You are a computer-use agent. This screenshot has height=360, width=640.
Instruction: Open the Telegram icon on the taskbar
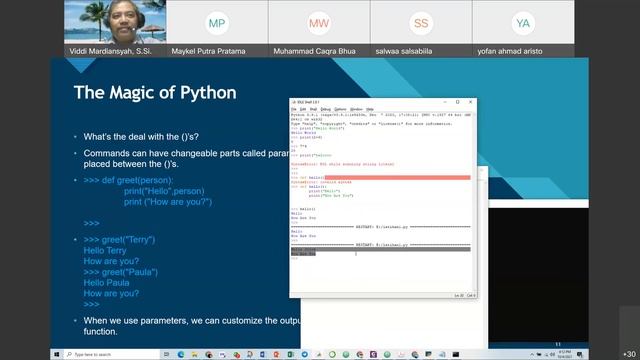pyautogui.click(x=304, y=354)
